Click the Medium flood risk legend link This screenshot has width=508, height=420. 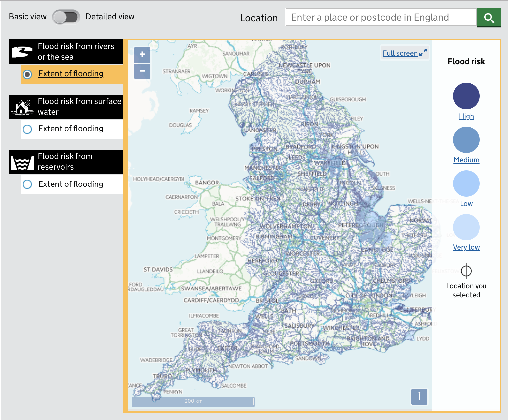(x=466, y=160)
